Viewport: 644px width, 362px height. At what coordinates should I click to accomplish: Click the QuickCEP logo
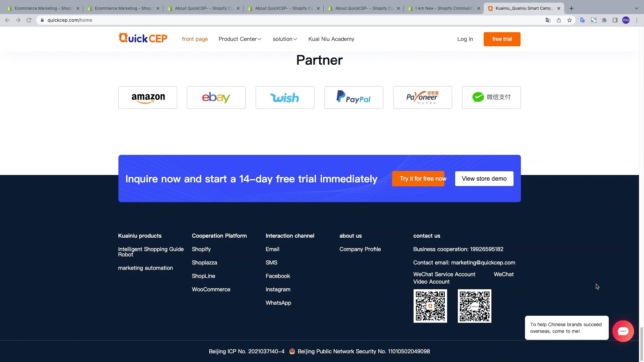[x=143, y=38]
